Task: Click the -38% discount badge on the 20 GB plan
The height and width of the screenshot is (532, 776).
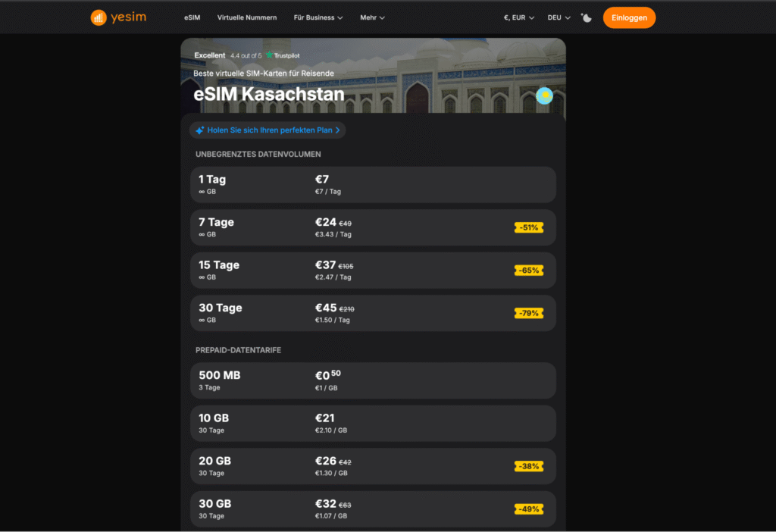Action: tap(528, 466)
